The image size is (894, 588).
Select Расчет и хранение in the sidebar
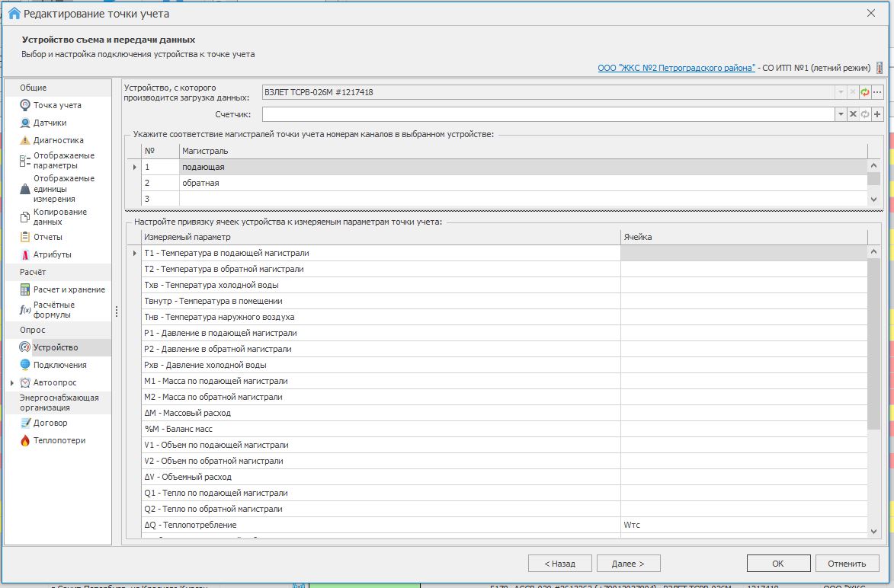coord(62,289)
